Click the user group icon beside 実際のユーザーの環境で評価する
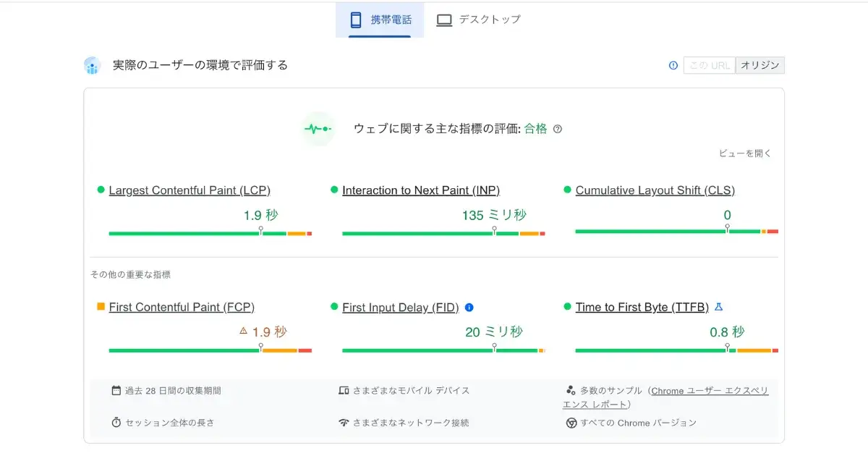 click(92, 66)
